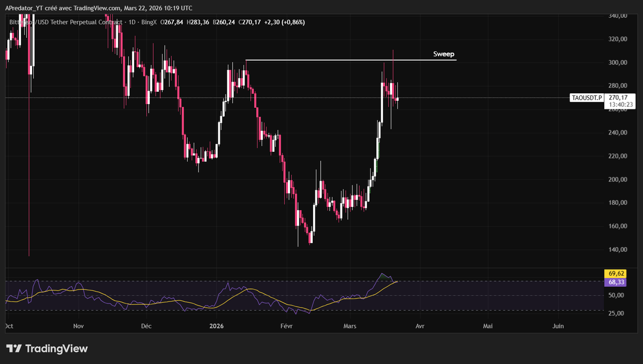
Task: Click the purple RSI value 68,33
Action: coord(616,282)
